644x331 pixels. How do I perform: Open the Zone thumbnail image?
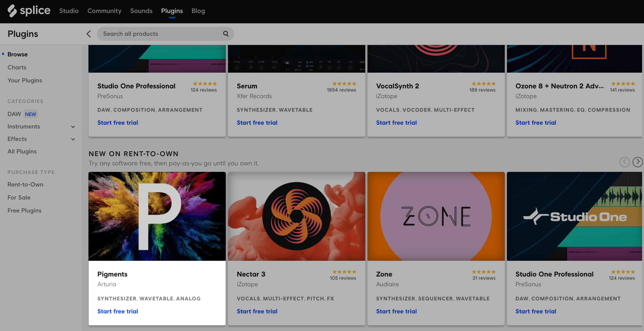436,216
